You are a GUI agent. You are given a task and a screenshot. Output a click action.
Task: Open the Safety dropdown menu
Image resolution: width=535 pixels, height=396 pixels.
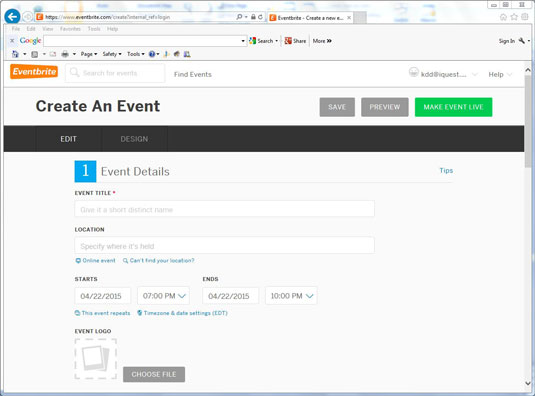click(x=112, y=54)
